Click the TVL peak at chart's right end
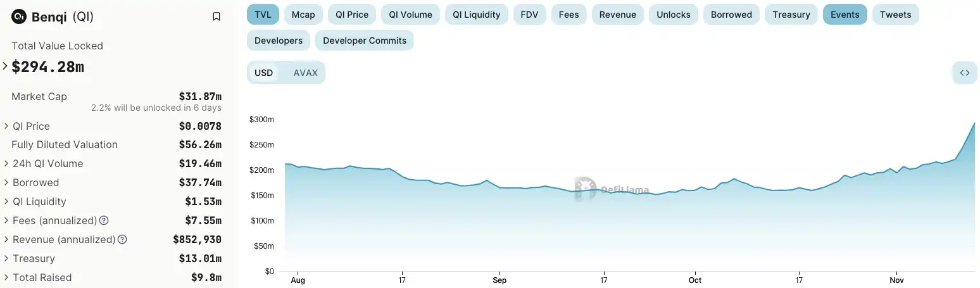 (x=974, y=123)
